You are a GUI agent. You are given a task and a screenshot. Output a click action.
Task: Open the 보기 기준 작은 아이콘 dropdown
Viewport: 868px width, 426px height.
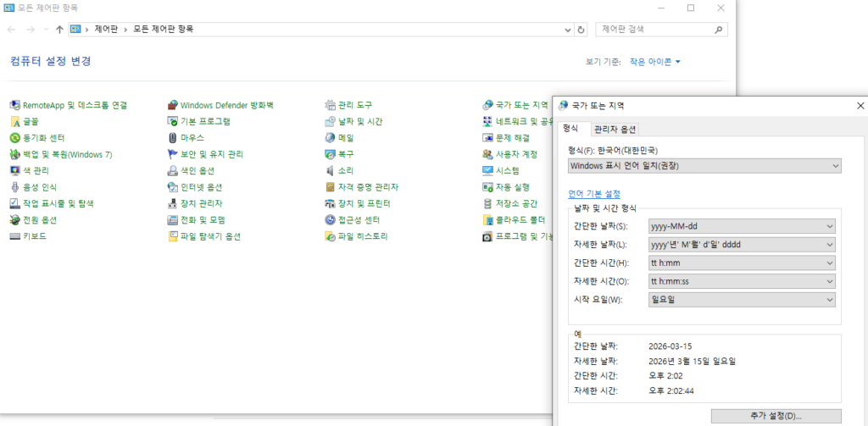654,62
